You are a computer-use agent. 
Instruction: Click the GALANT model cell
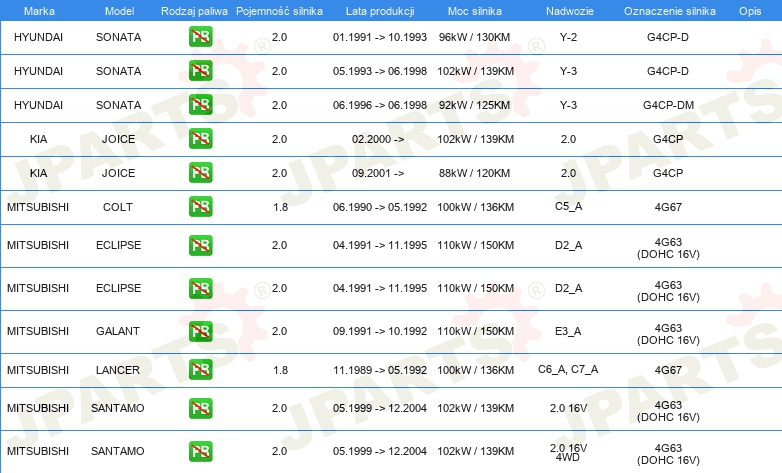pos(118,331)
